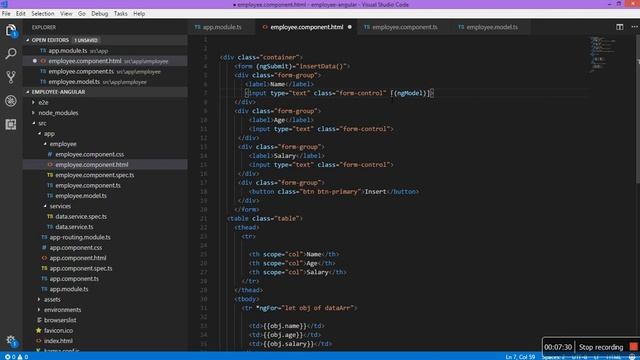Open the Selection menu

pyautogui.click(x=42, y=13)
